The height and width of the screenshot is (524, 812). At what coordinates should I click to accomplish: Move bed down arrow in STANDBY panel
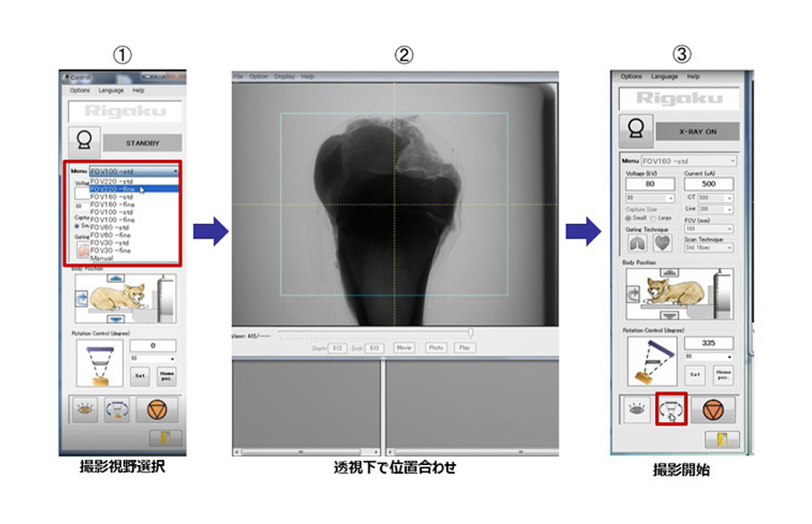click(115, 319)
